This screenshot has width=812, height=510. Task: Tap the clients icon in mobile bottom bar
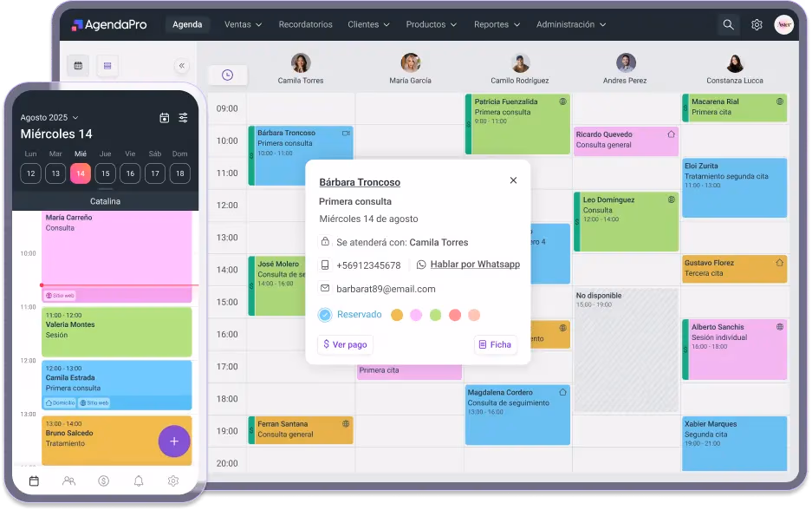(x=69, y=481)
